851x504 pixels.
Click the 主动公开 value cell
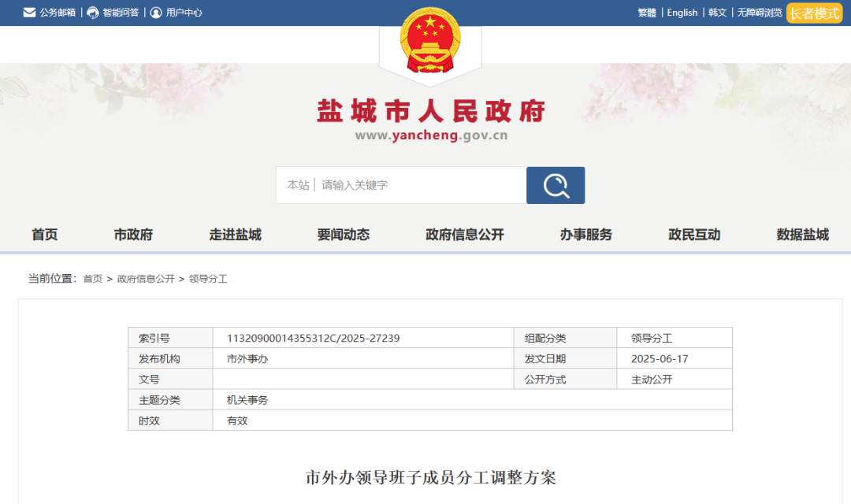pos(674,380)
